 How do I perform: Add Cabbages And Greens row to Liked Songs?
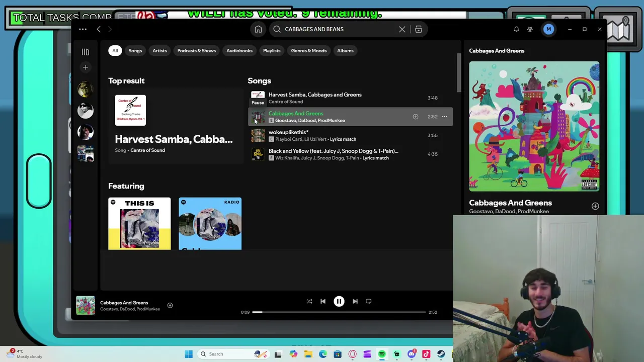tap(416, 117)
